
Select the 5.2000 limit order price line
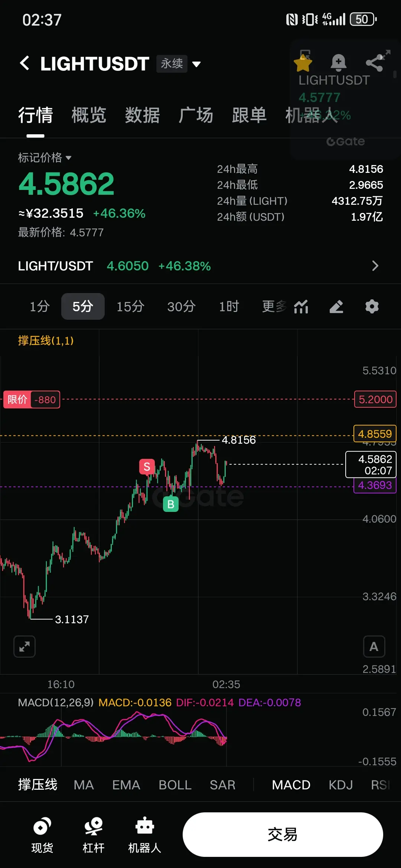(375, 400)
